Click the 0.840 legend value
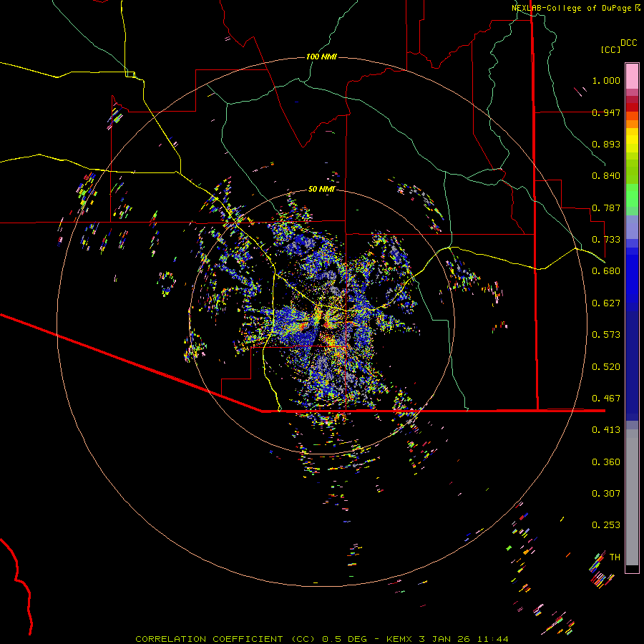The height and width of the screenshot is (644, 644). (606, 176)
